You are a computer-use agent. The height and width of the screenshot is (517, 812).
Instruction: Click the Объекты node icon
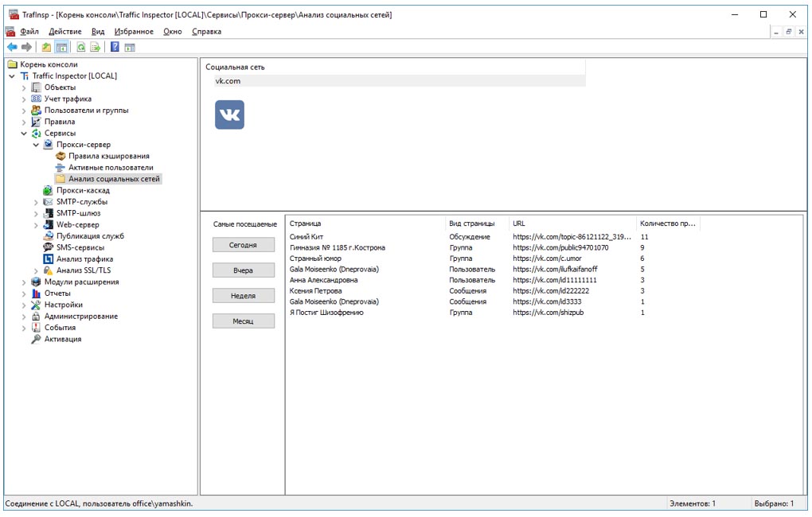pyautogui.click(x=37, y=87)
